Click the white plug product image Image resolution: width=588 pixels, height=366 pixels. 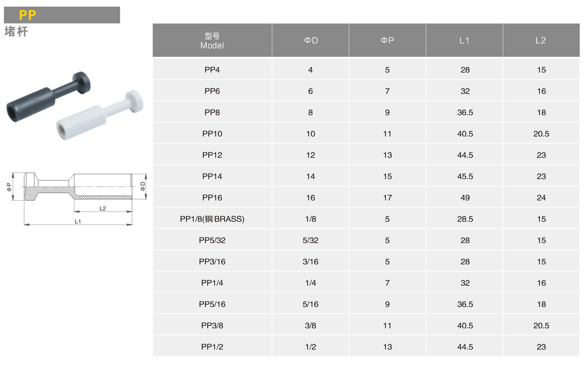[x=100, y=115]
